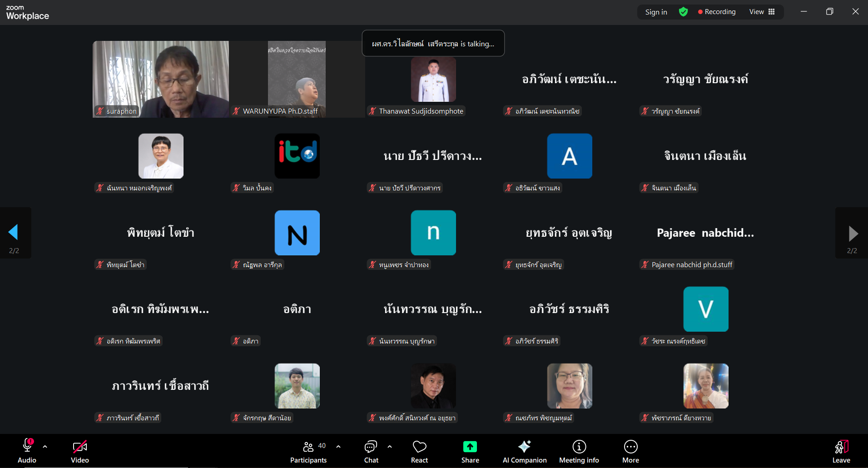Start screen sharing with Share

pos(470,452)
